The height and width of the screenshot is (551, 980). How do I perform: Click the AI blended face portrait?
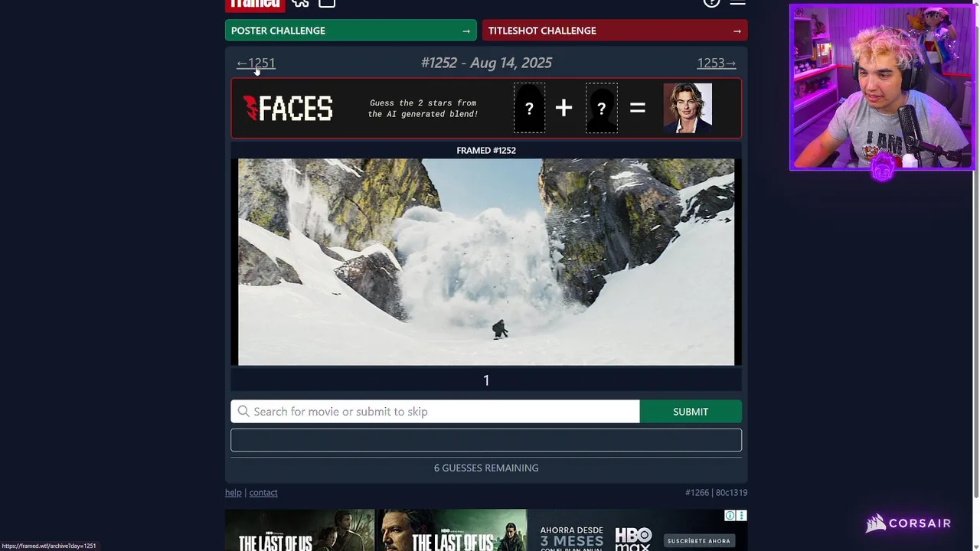688,108
